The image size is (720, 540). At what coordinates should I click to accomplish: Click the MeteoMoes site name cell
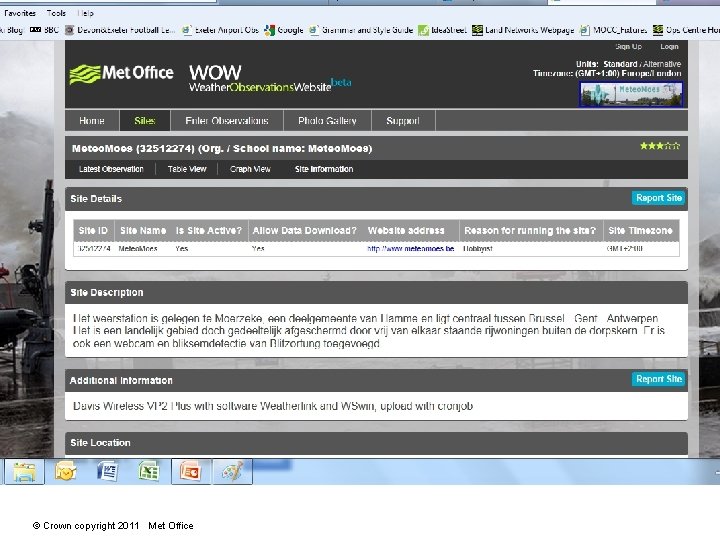(138, 248)
